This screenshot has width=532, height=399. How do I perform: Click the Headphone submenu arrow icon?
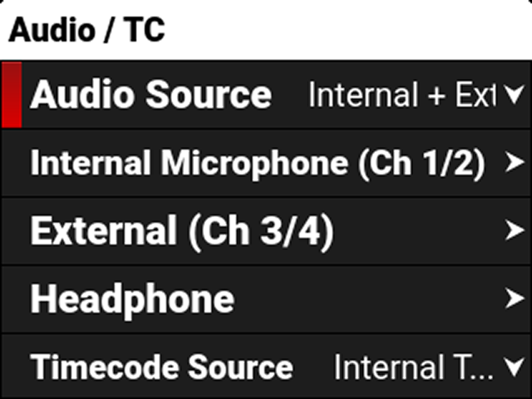point(514,299)
